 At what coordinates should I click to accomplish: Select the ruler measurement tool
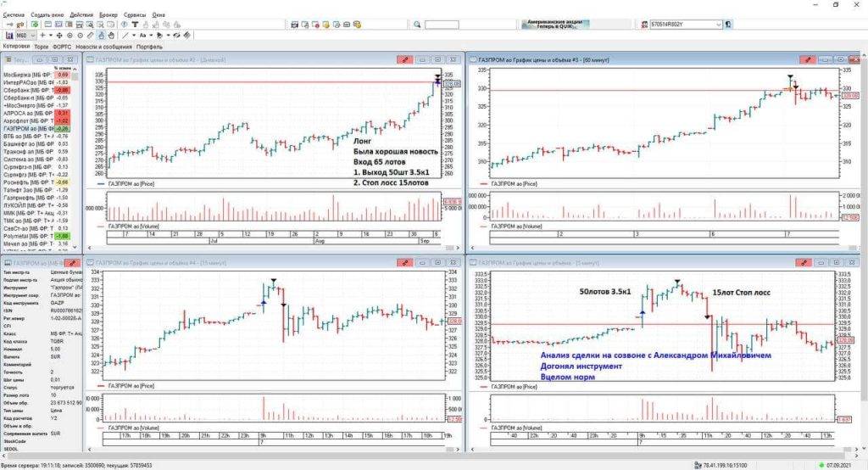(90, 36)
